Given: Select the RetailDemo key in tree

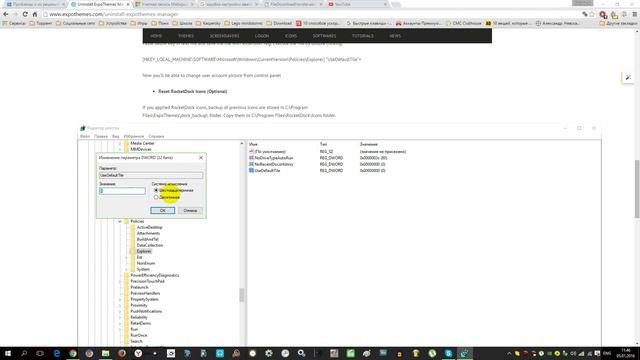Looking at the screenshot, I should (x=140, y=323).
